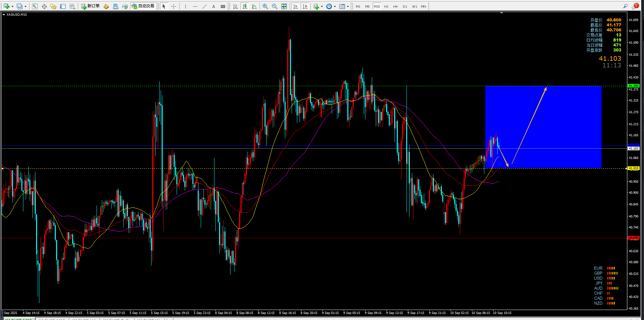Image resolution: width=644 pixels, height=320 pixels.
Task: Click the zoom out magnifier icon
Action: click(x=275, y=6)
